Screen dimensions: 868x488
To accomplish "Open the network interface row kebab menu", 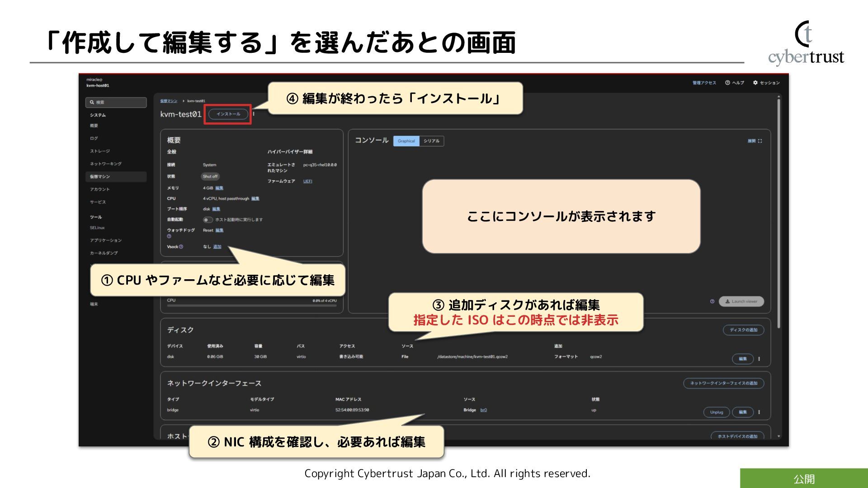I will tap(759, 412).
